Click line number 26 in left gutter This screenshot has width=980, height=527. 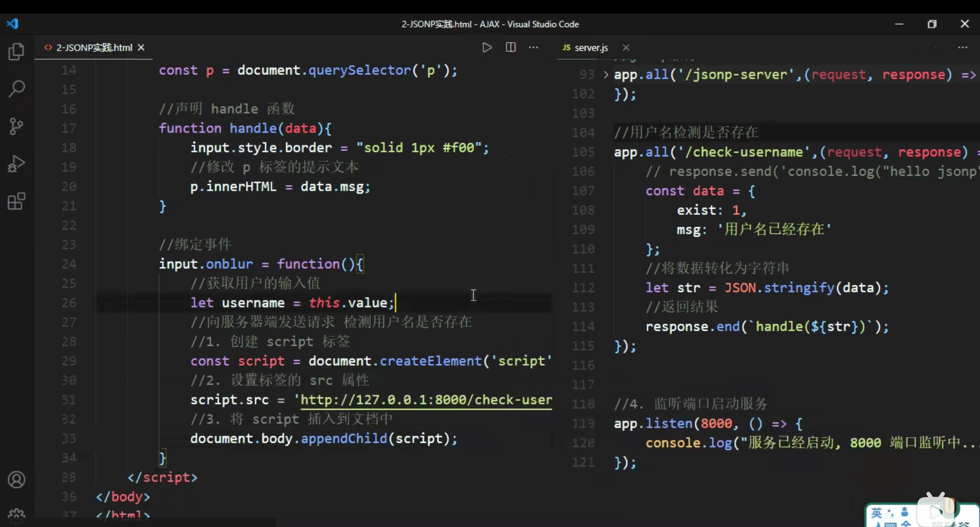coord(69,303)
